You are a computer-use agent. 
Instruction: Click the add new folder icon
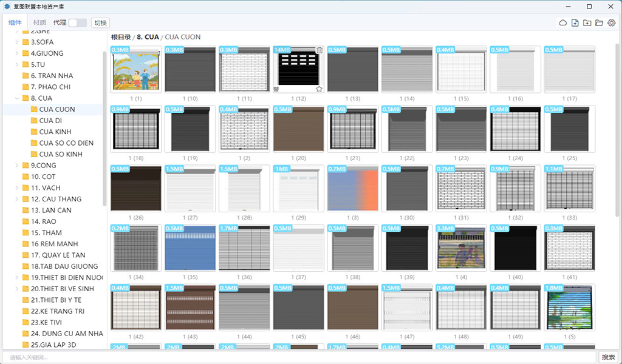coord(587,23)
